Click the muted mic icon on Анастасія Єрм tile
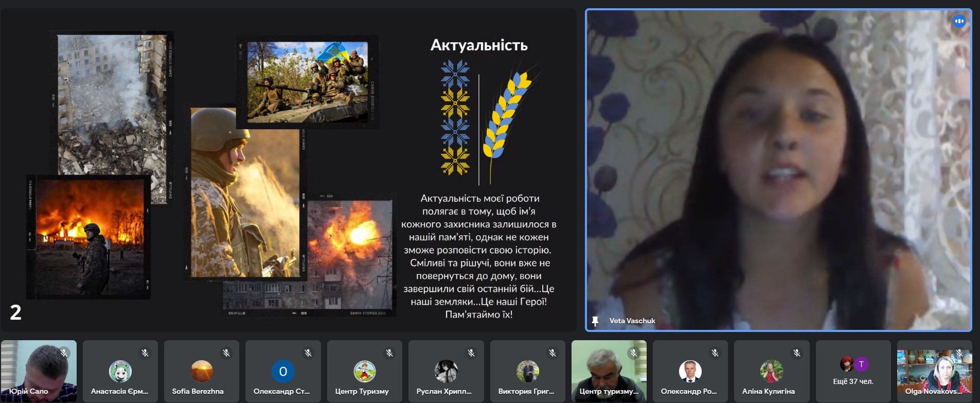Viewport: 980px width, 403px height. pos(145,353)
